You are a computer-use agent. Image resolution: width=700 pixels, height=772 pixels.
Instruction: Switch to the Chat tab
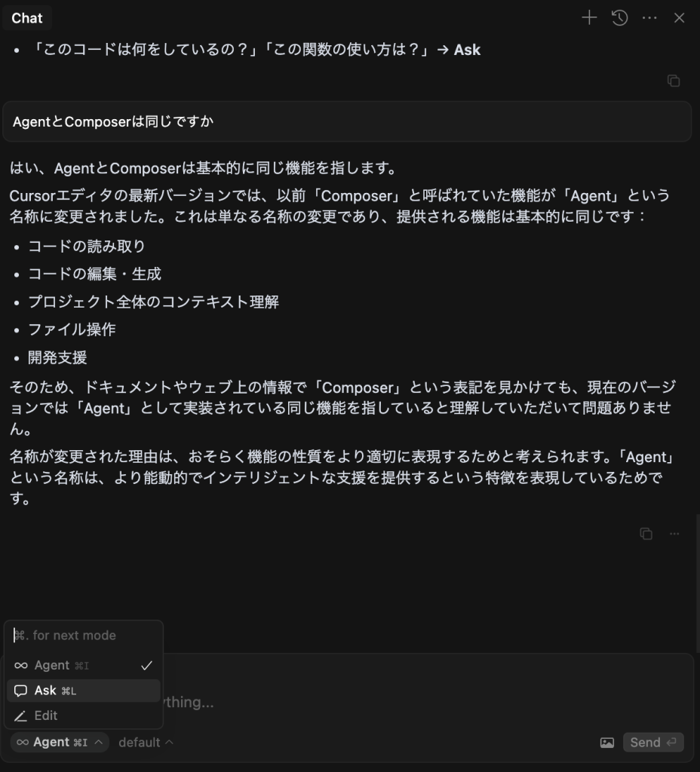coord(27,18)
